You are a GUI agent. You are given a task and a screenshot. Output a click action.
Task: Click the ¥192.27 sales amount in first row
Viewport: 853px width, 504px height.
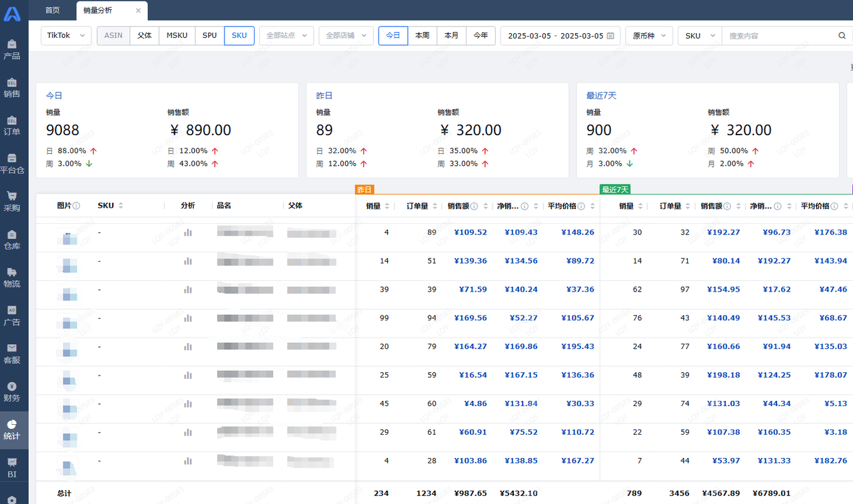click(723, 232)
